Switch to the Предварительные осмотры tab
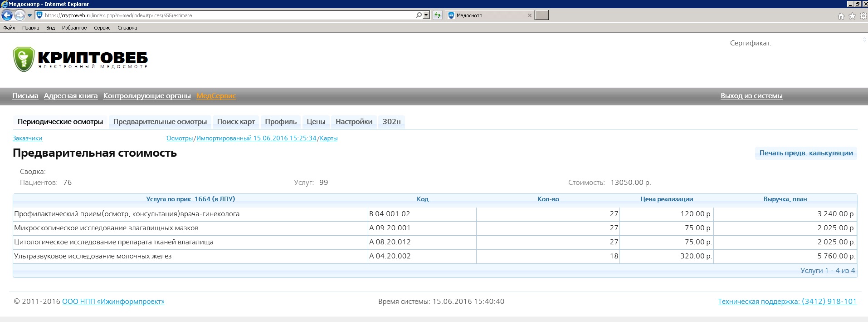 pyautogui.click(x=160, y=122)
